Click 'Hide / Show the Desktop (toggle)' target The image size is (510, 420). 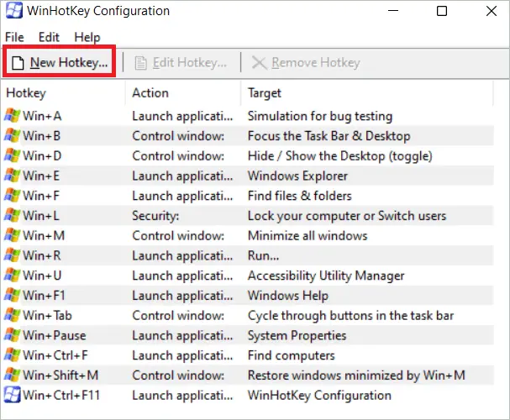point(340,156)
